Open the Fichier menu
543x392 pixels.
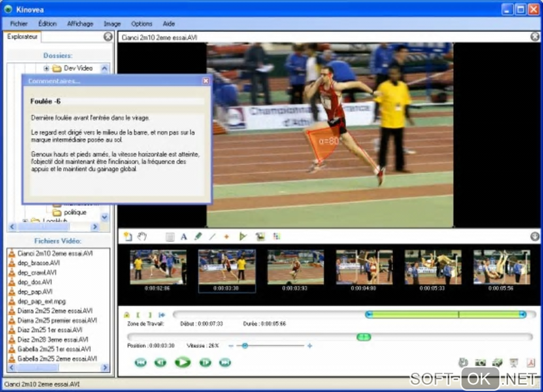pyautogui.click(x=19, y=23)
